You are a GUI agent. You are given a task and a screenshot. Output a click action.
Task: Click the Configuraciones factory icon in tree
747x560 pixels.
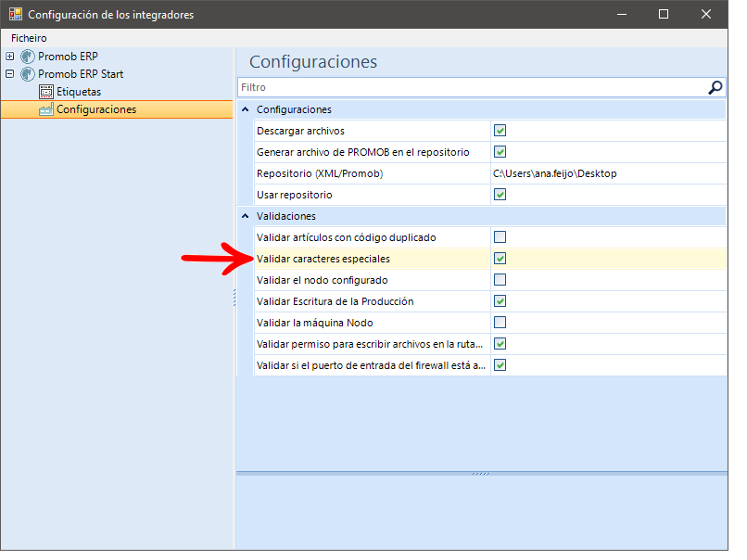(46, 109)
